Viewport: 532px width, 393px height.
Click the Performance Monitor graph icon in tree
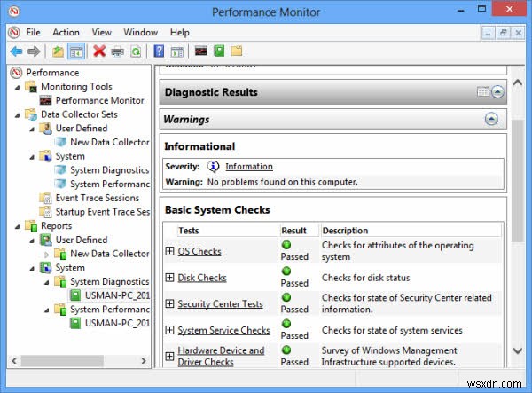click(46, 100)
